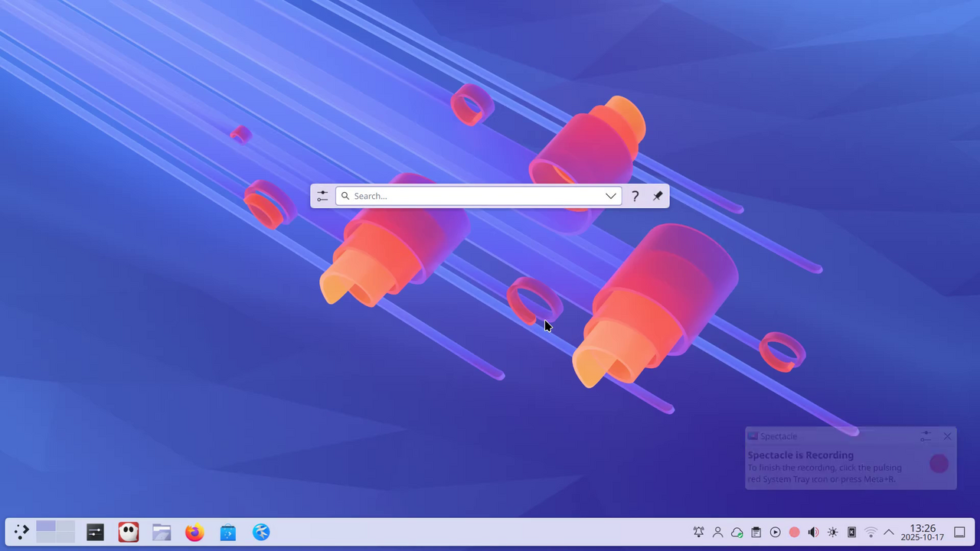980x551 pixels.
Task: Open the calendar from the digital clock
Action: 923,532
